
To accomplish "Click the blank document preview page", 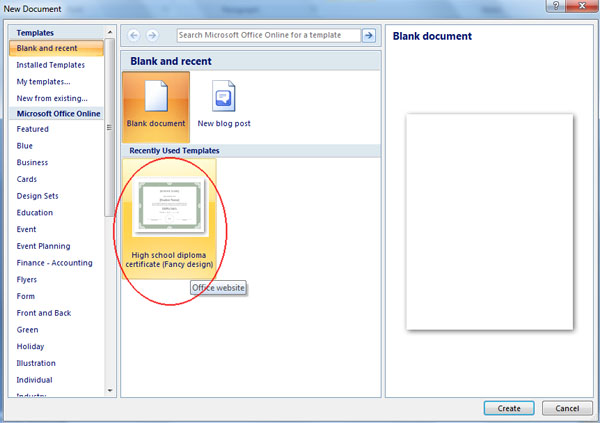I will 489,222.
